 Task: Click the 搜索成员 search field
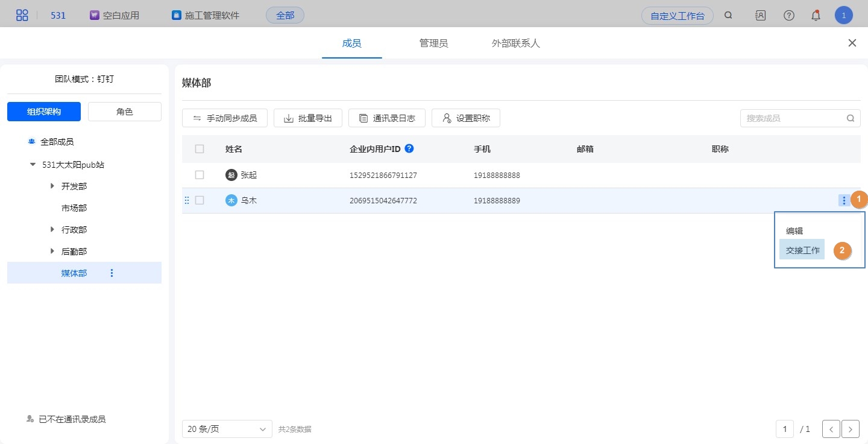794,118
